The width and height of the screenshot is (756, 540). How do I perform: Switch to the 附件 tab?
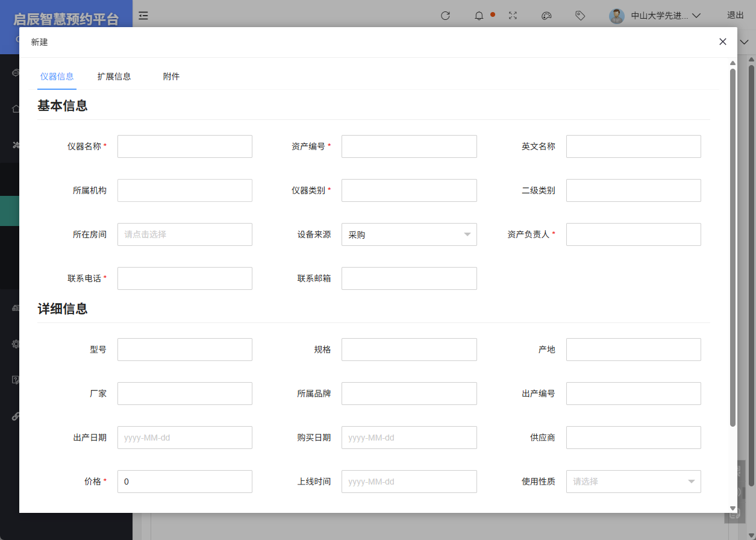coord(171,77)
